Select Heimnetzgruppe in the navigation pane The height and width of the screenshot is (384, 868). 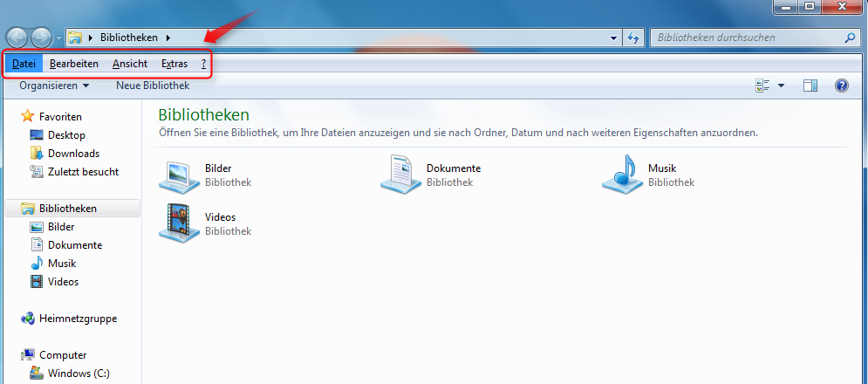coord(78,319)
